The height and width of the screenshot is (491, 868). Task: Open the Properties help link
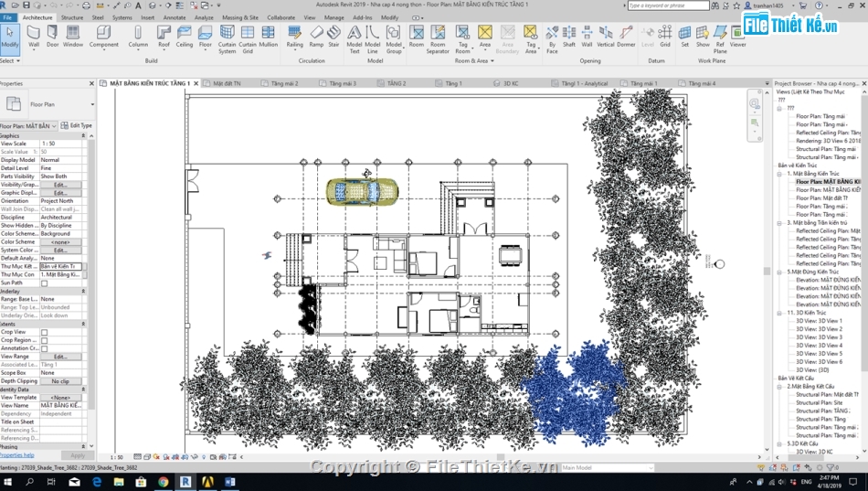(x=16, y=455)
